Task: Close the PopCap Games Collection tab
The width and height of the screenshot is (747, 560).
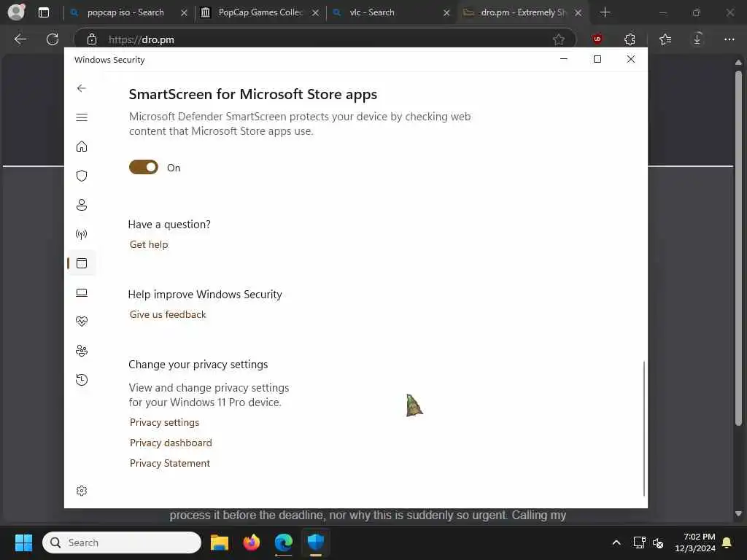Action: (315, 13)
